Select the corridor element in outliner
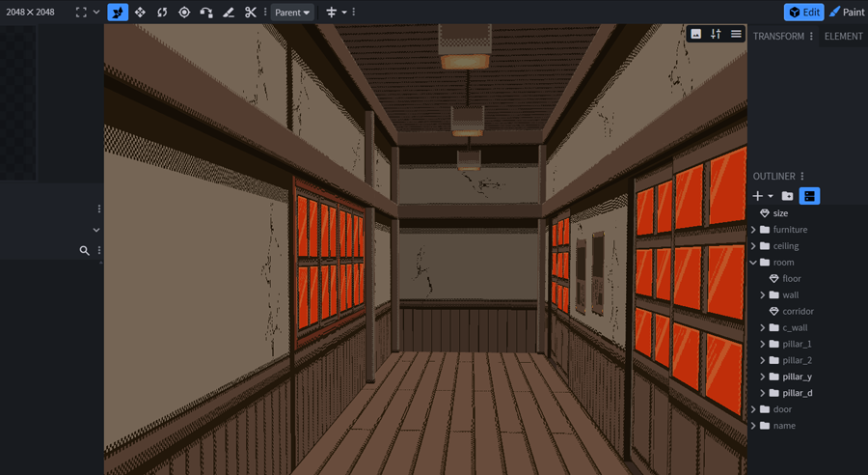Screen dimensions: 868x475 pos(798,311)
